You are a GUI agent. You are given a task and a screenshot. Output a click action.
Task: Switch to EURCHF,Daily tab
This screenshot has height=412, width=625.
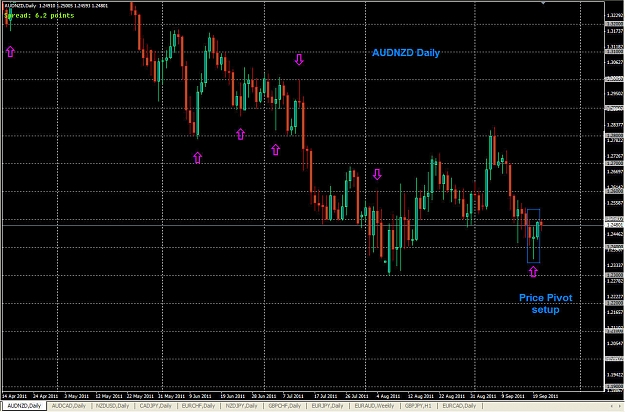(198, 406)
